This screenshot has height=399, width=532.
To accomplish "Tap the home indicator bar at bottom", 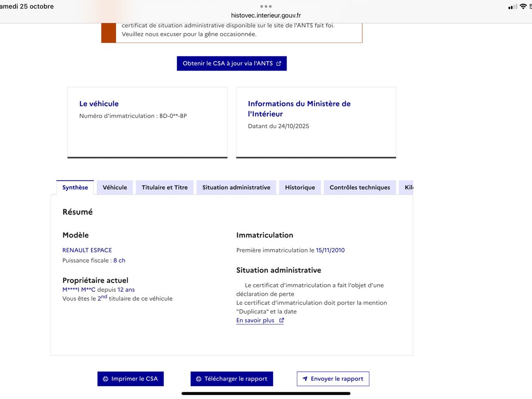I will click(x=266, y=393).
